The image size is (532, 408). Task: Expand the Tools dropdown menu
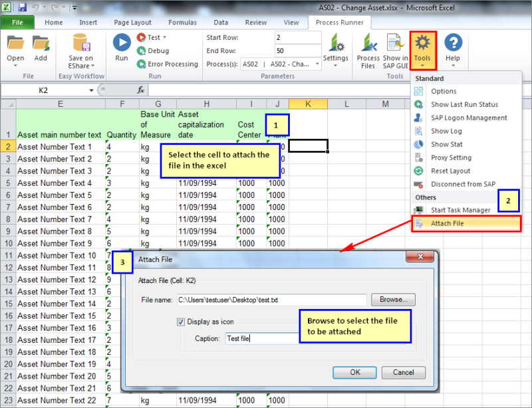click(x=422, y=51)
